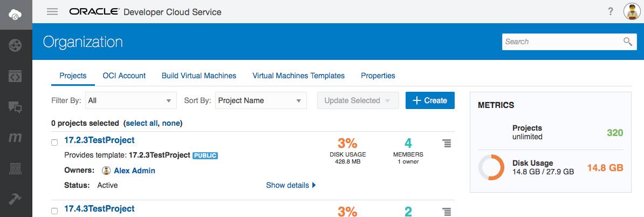Open the Maven sidebar icon

16,138
